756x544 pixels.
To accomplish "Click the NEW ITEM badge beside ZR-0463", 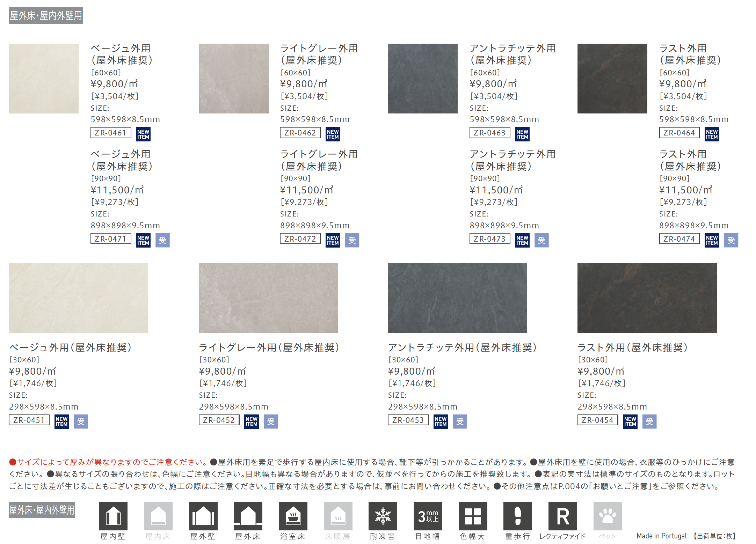I will pos(522,134).
